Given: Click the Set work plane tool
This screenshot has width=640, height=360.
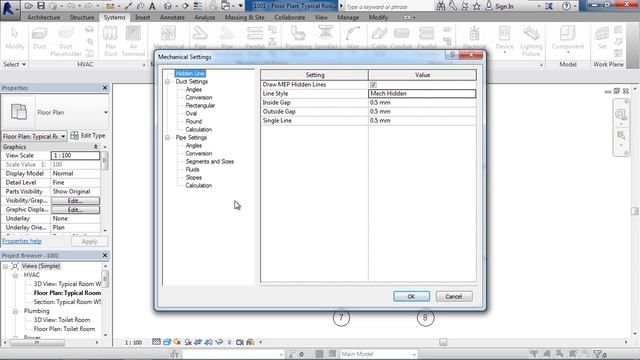Looking at the screenshot, I should (x=602, y=38).
